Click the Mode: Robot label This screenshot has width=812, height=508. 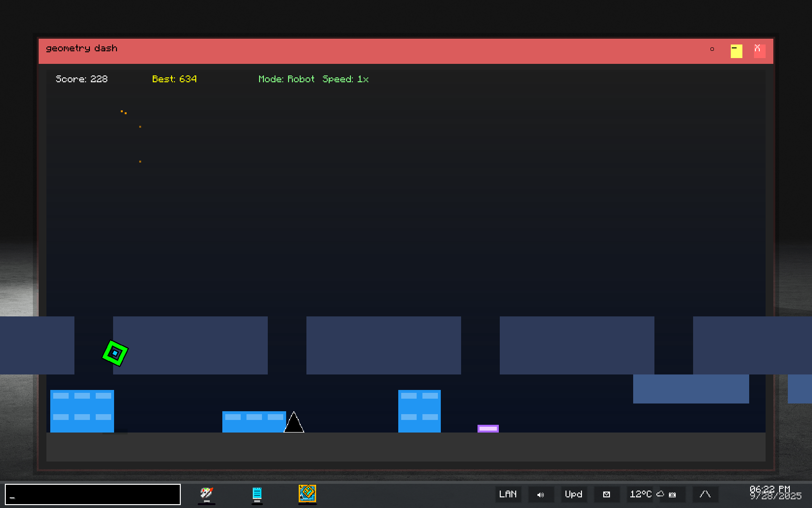click(x=286, y=79)
